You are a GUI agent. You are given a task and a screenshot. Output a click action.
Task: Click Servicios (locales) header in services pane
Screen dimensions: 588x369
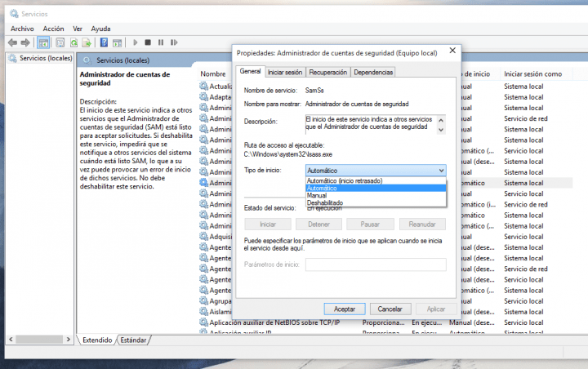click(122, 60)
